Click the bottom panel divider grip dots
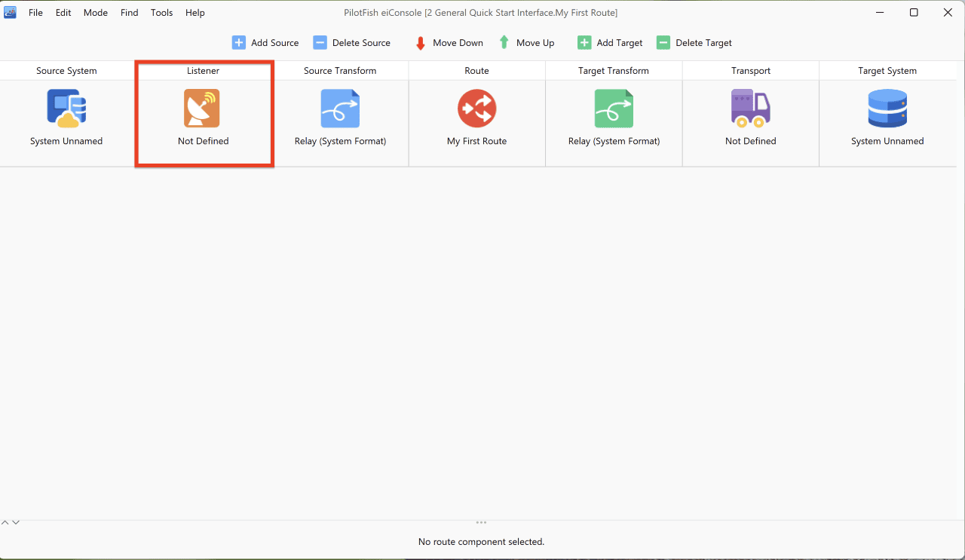The height and width of the screenshot is (560, 965). pyautogui.click(x=481, y=522)
